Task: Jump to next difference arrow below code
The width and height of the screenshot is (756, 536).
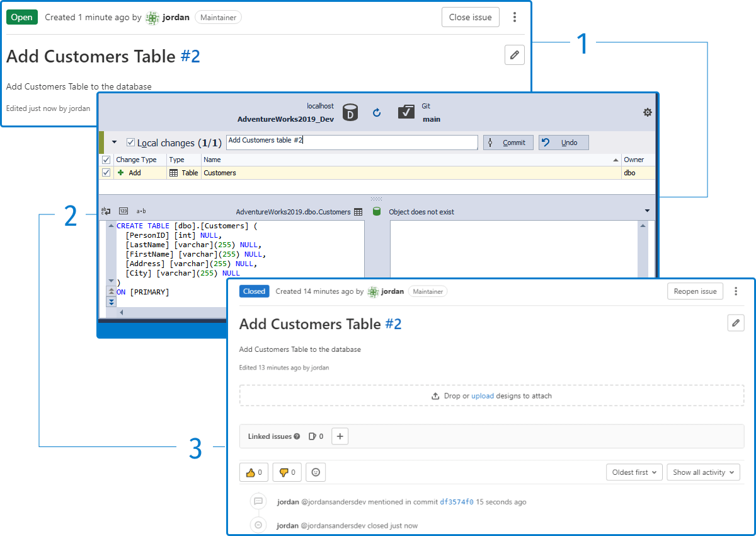Action: (x=112, y=303)
